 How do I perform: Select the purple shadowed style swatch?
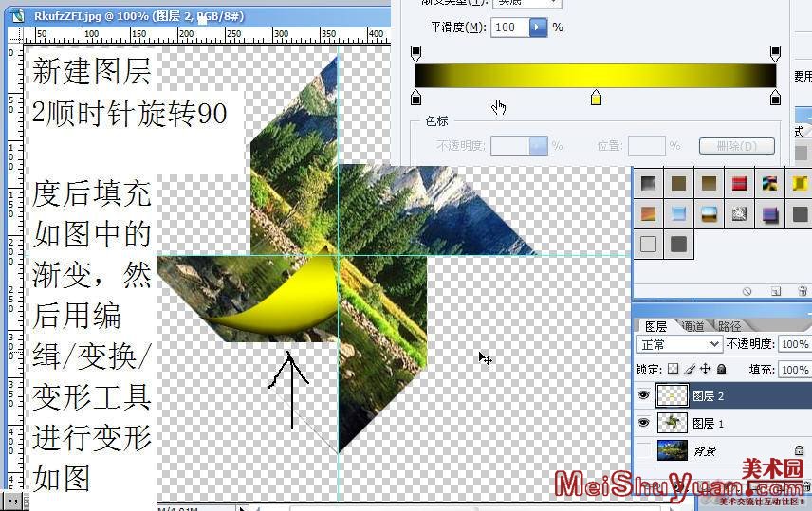(x=769, y=214)
